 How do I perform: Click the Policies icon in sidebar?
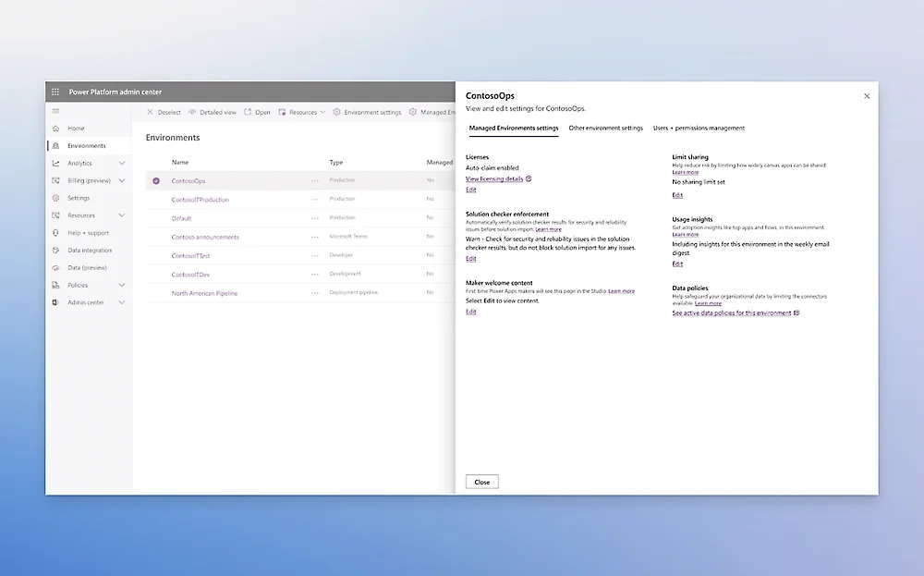pos(56,285)
